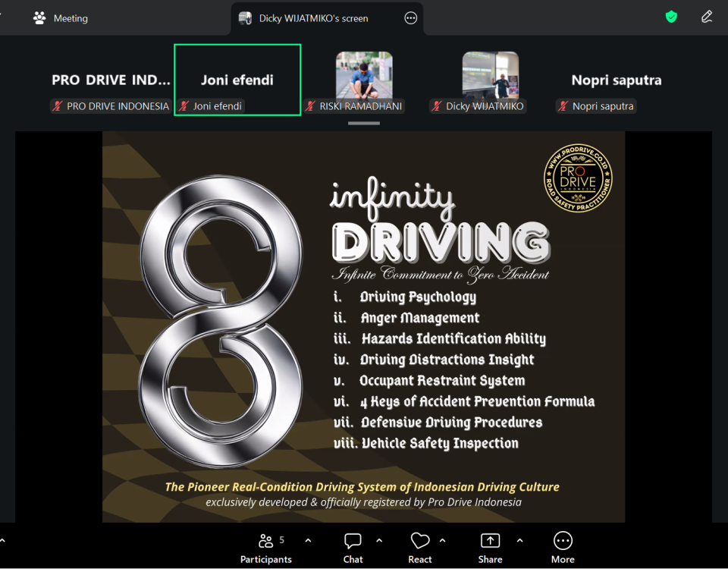
Task: Click muted mic icon of PRO DRIVE INDONESIA
Action: pyautogui.click(x=58, y=106)
